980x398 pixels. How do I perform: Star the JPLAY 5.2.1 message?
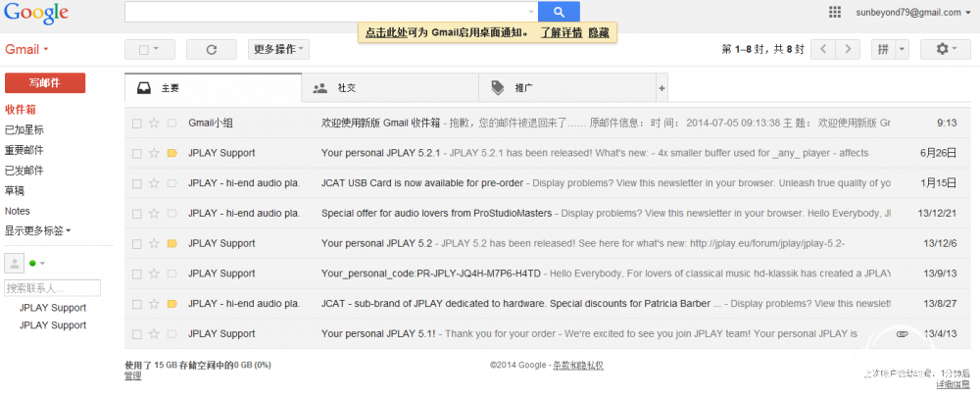pos(154,153)
